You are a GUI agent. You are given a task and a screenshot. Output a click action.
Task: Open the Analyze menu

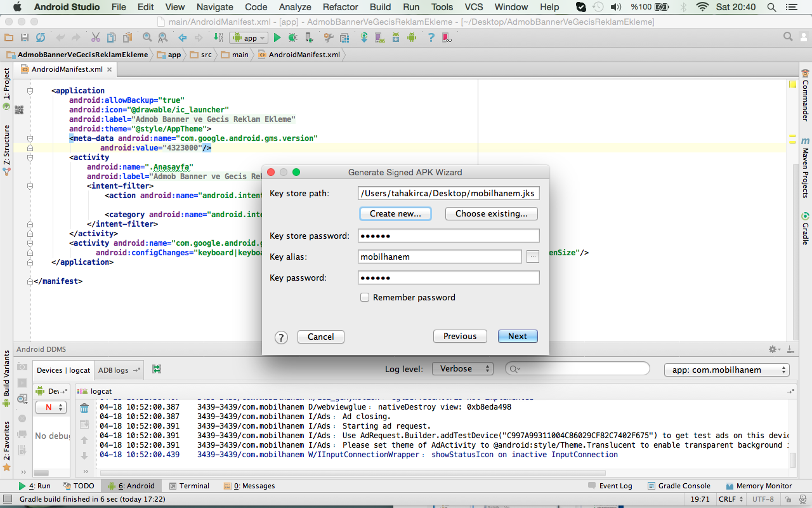click(295, 7)
